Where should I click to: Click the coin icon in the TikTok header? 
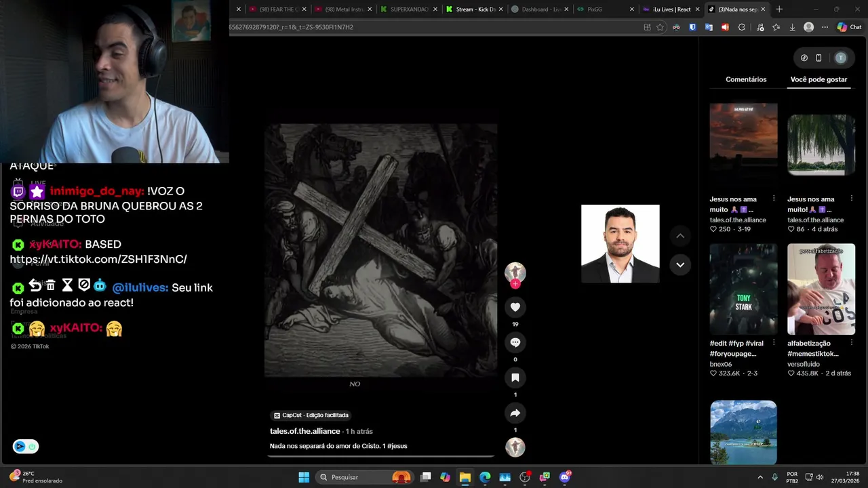coord(804,58)
